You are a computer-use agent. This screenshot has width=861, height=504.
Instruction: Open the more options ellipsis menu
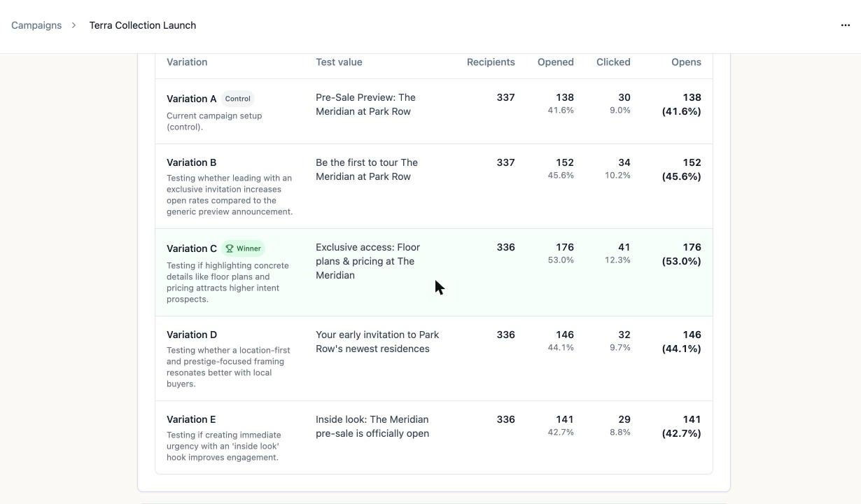pos(845,25)
